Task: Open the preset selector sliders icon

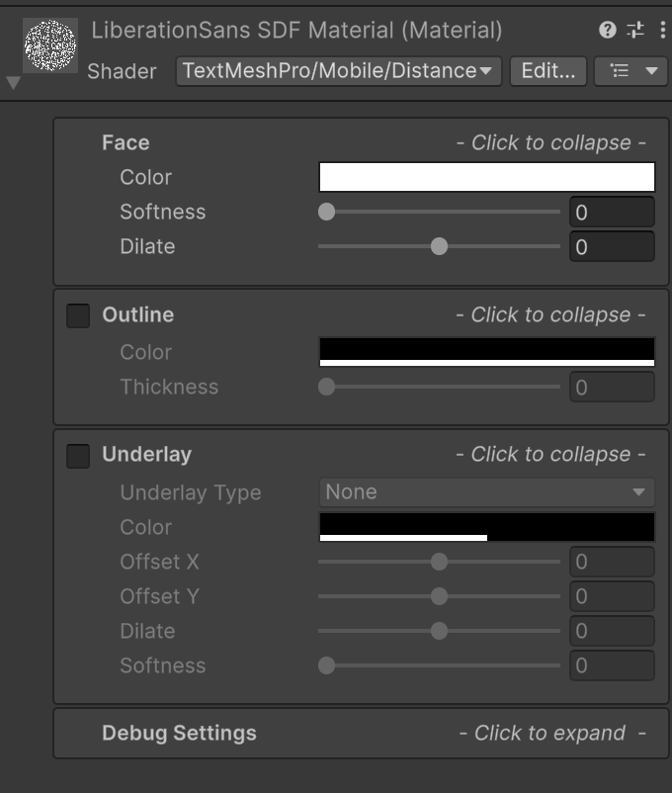Action: 635,30
